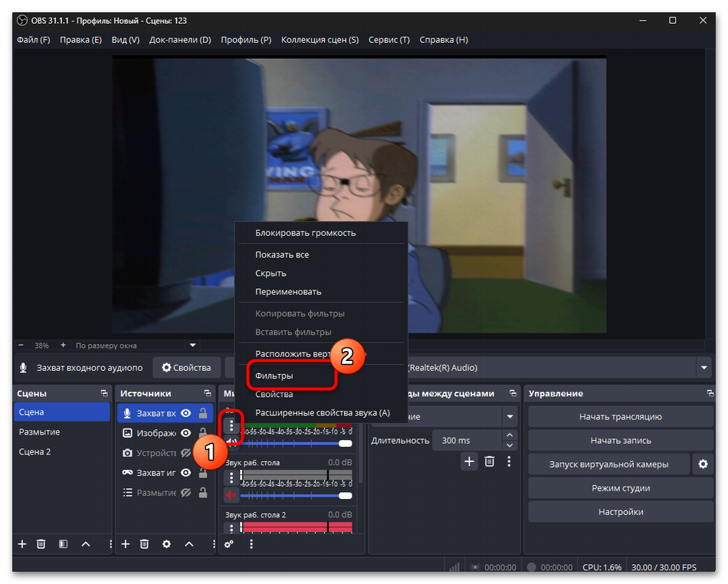Start Запуск виртуальной камеры
728x584 pixels.
(x=609, y=464)
